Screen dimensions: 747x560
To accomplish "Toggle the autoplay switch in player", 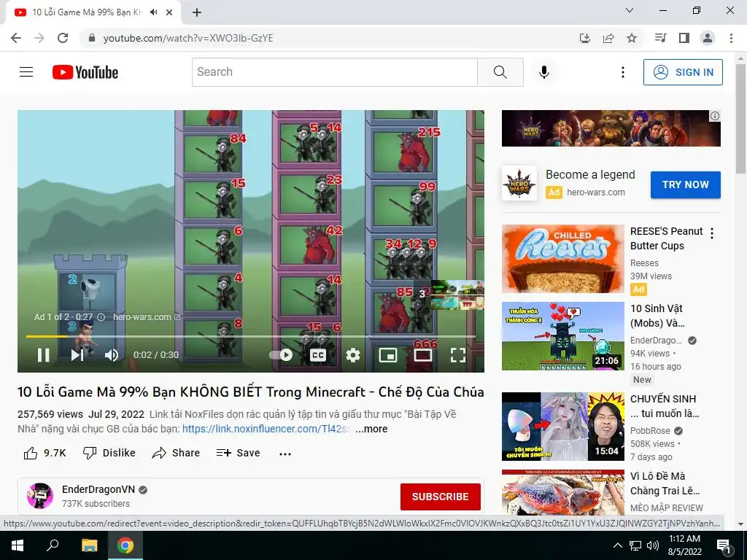I will tap(281, 355).
